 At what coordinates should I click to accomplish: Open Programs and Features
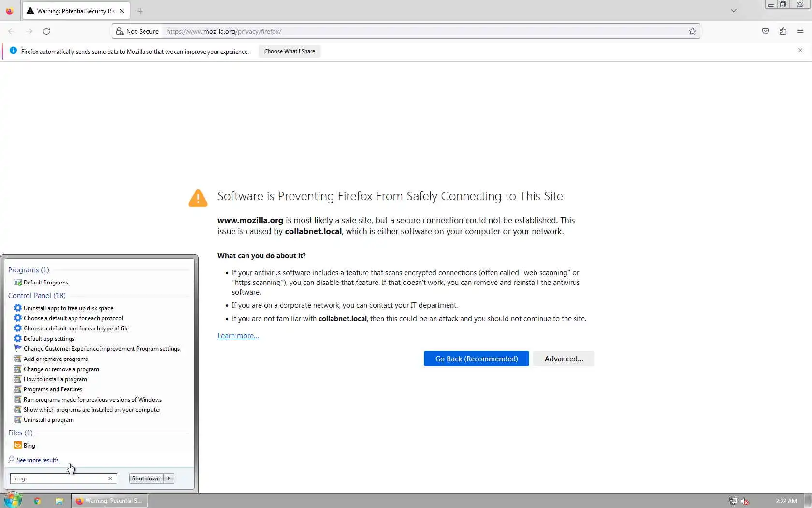point(53,389)
